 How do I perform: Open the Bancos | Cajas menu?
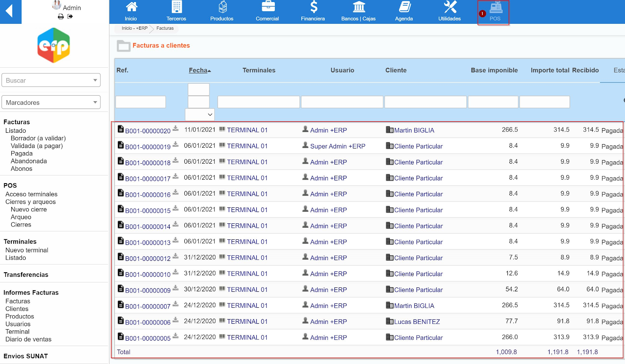pyautogui.click(x=358, y=12)
